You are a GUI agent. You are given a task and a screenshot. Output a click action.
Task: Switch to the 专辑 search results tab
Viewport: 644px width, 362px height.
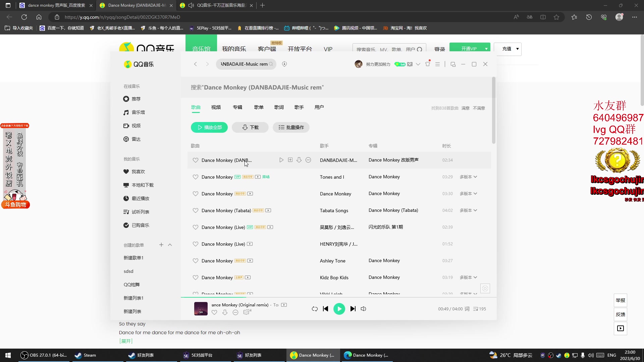(237, 107)
